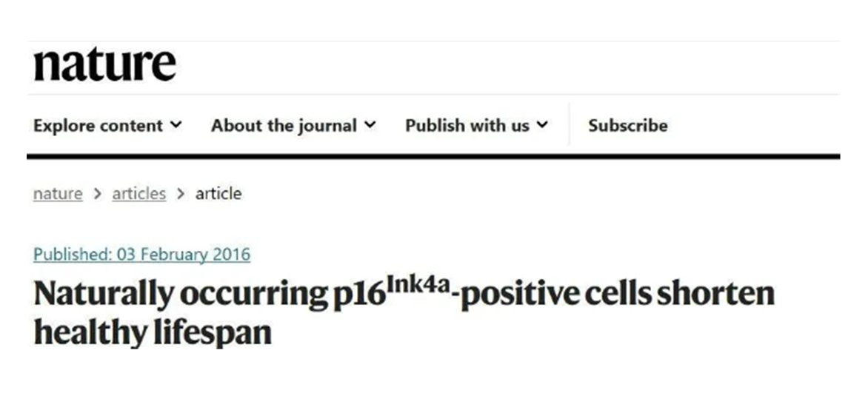Screen dimensions: 868x393
Task: Expand the chevron beside Explore content
Action: tap(176, 125)
